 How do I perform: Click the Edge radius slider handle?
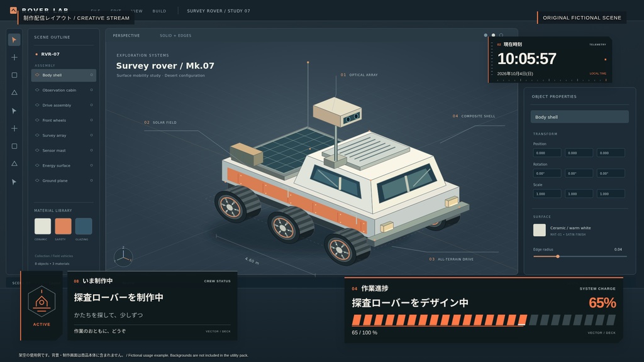tap(558, 256)
